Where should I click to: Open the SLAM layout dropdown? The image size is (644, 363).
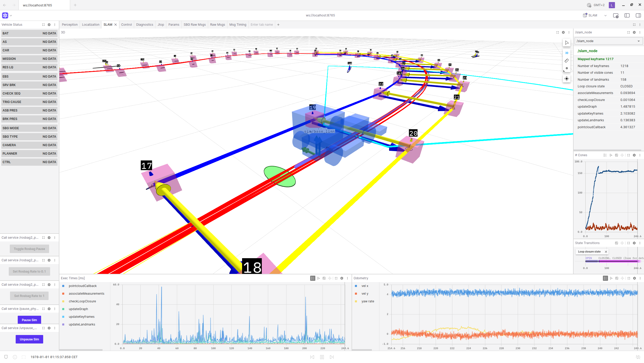pyautogui.click(x=595, y=15)
